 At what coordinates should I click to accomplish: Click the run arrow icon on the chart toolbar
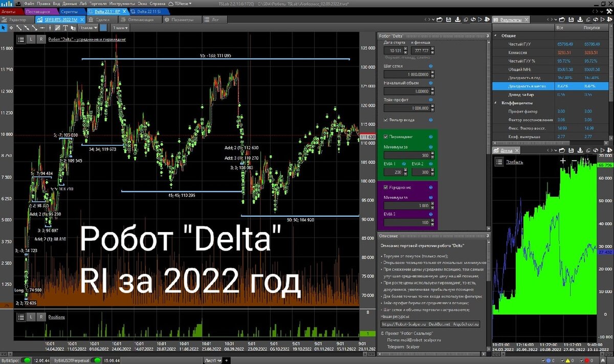click(480, 19)
